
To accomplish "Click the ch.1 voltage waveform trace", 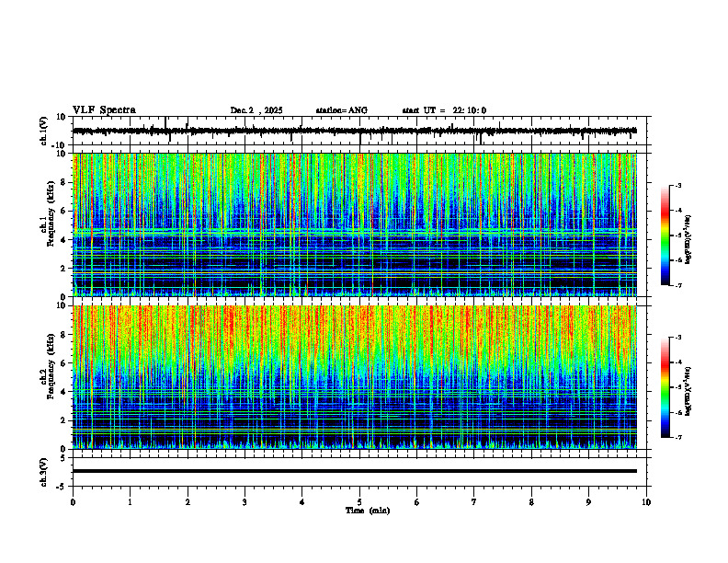I will (355, 131).
